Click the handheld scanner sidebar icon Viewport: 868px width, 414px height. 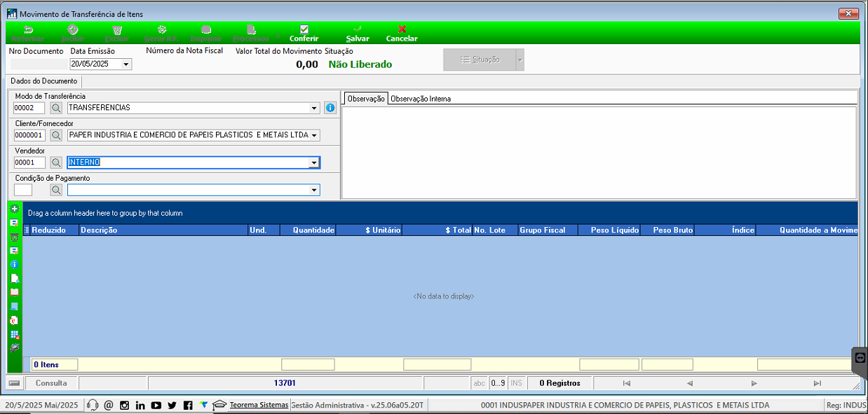pos(14,348)
